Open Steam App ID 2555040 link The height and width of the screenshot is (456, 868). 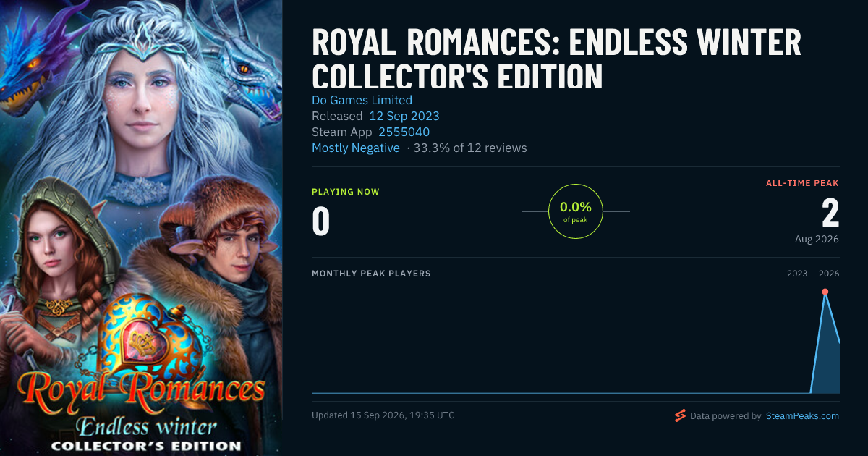pyautogui.click(x=404, y=132)
